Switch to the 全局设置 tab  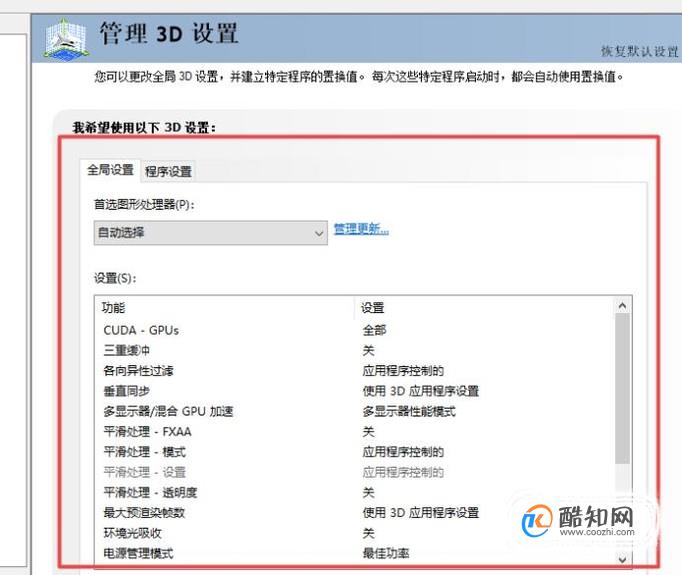click(110, 170)
